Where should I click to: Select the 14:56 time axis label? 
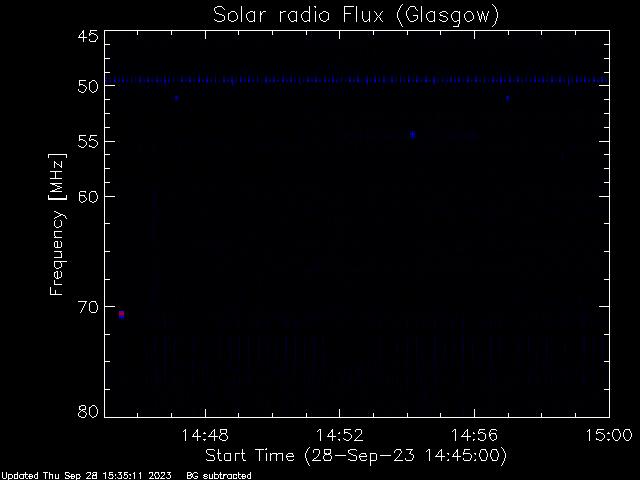point(474,435)
